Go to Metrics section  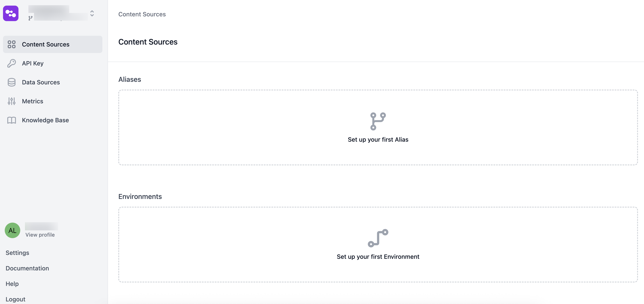32,101
